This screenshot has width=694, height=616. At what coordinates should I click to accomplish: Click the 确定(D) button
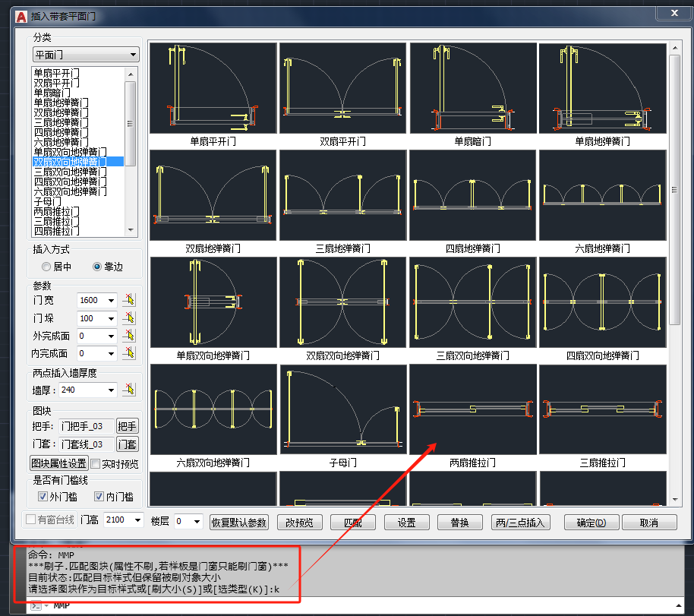coord(591,523)
